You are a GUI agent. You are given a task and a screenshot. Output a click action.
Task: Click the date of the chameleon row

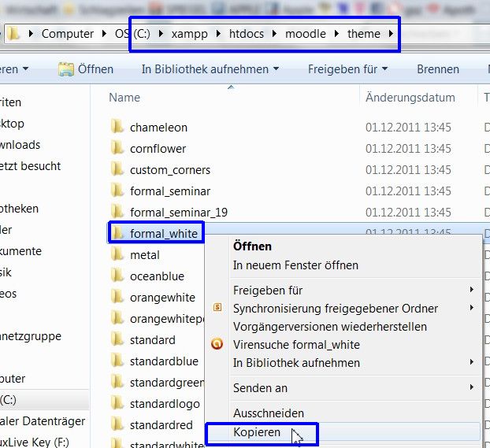coord(408,127)
